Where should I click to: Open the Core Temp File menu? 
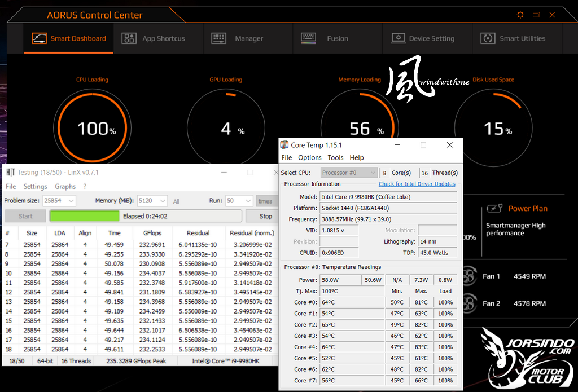(286, 158)
